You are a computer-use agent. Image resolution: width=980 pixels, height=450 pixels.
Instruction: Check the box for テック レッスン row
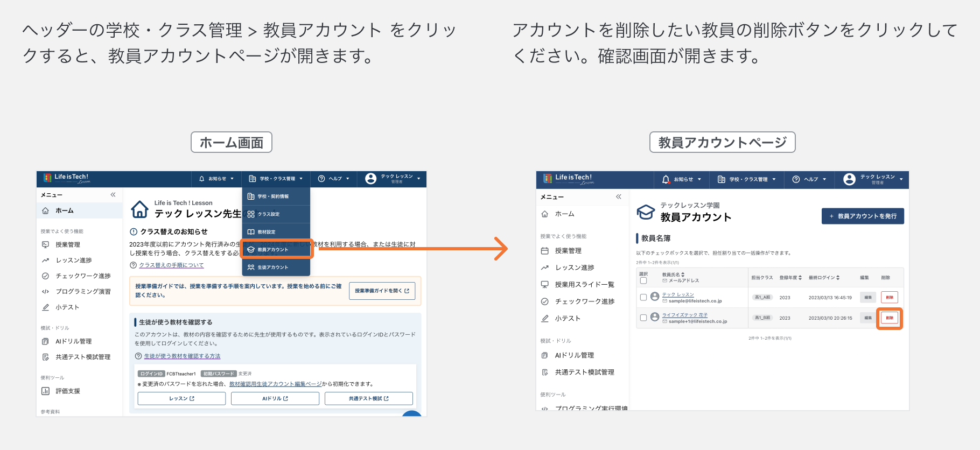click(643, 297)
